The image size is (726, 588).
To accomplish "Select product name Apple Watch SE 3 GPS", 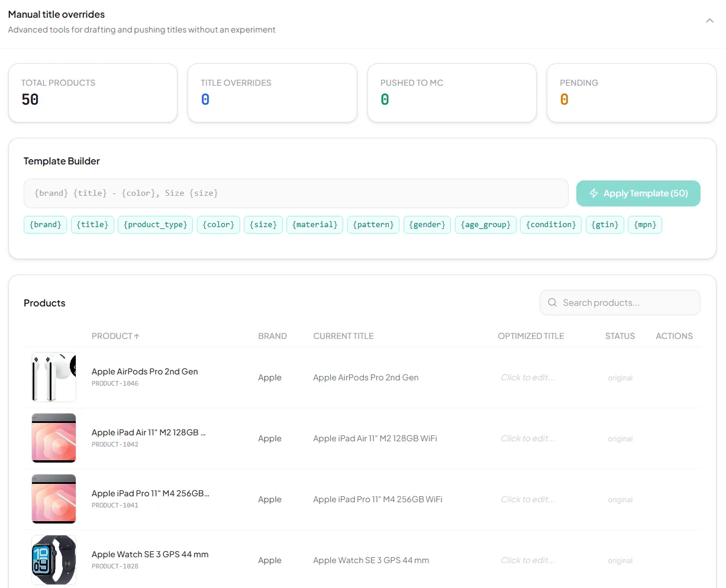I will (x=150, y=554).
